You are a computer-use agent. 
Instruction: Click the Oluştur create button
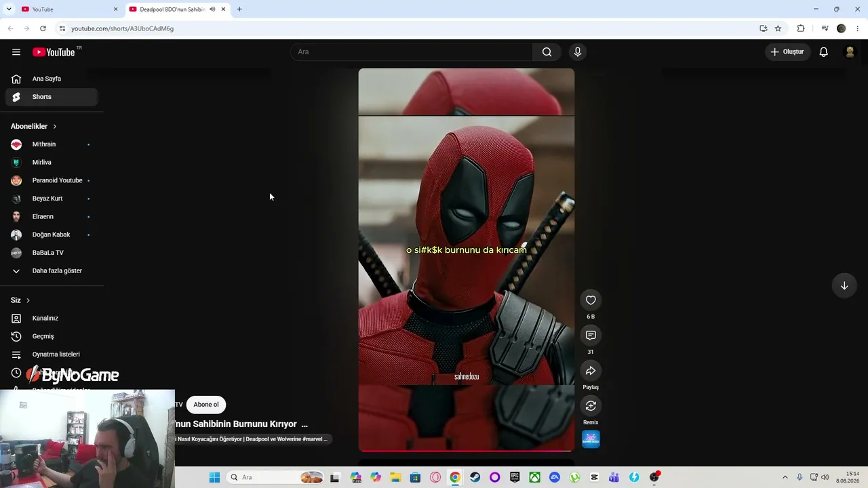(787, 52)
